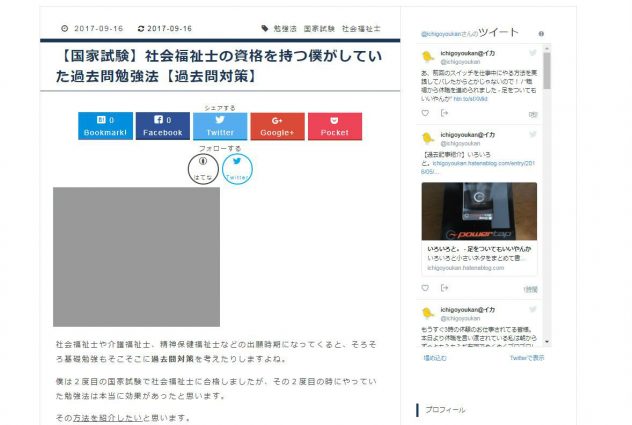Click the 埋め込む embed link below the tweets
632x425 pixels.
coord(435,358)
